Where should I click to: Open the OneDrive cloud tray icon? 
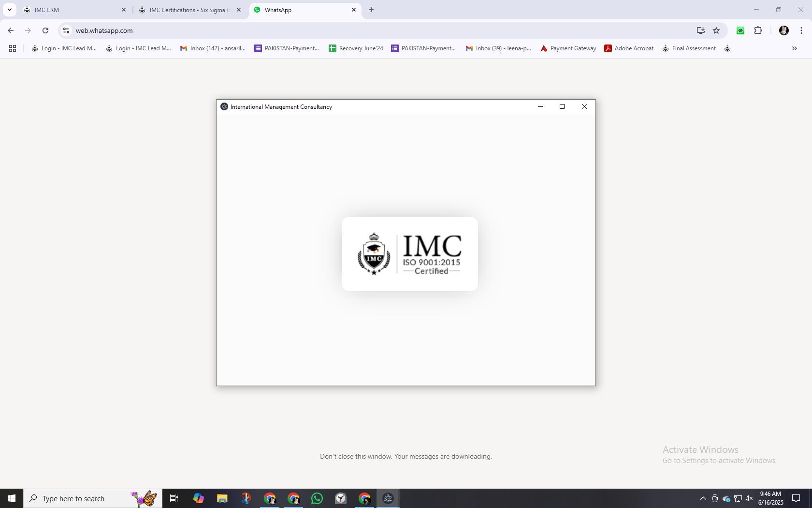(726, 498)
